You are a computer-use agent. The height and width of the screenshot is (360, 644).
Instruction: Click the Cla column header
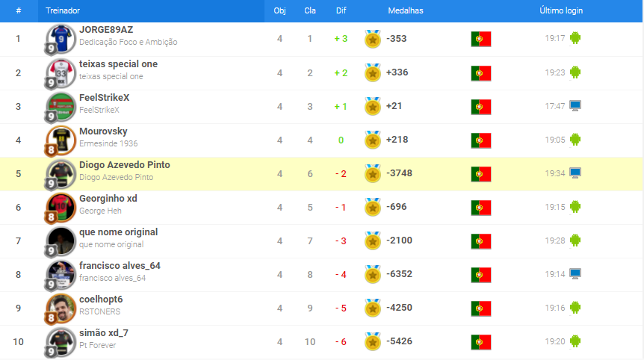[x=310, y=10]
